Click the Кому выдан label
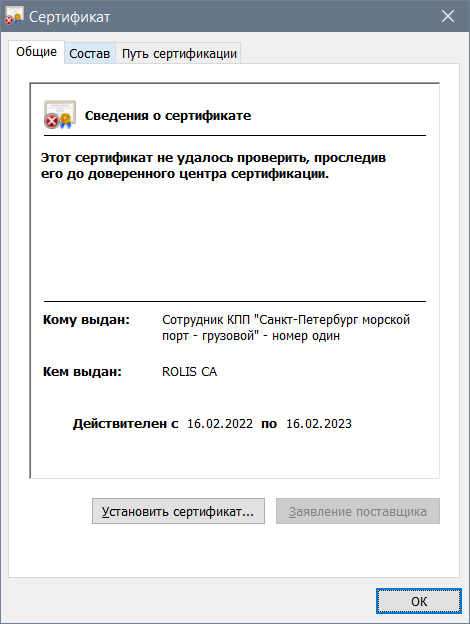The height and width of the screenshot is (624, 470). tap(86, 320)
